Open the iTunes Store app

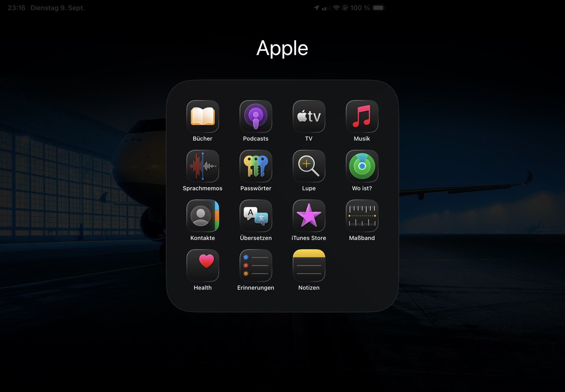point(309,216)
